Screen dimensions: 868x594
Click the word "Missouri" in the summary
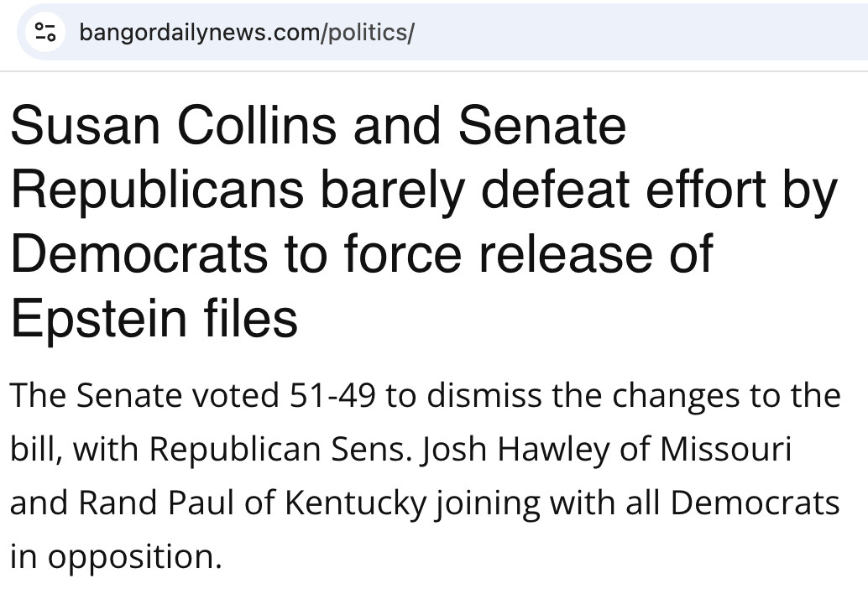point(725,449)
